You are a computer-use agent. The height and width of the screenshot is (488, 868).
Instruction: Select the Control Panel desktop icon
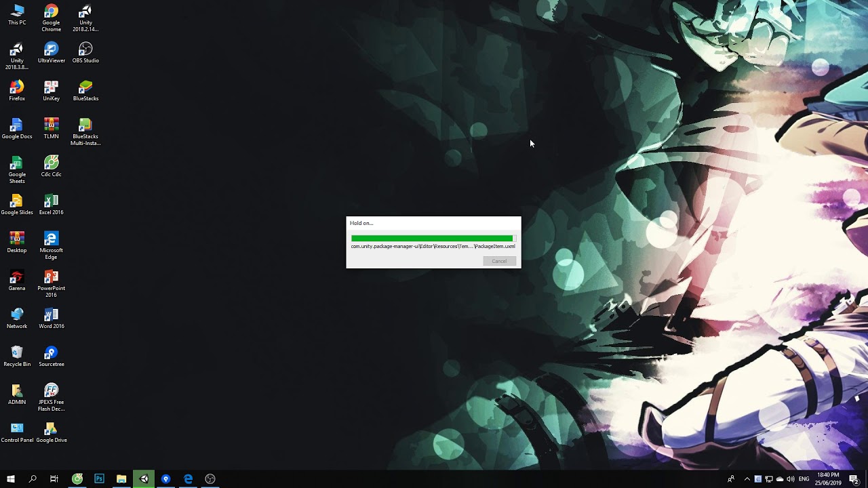pos(17,432)
